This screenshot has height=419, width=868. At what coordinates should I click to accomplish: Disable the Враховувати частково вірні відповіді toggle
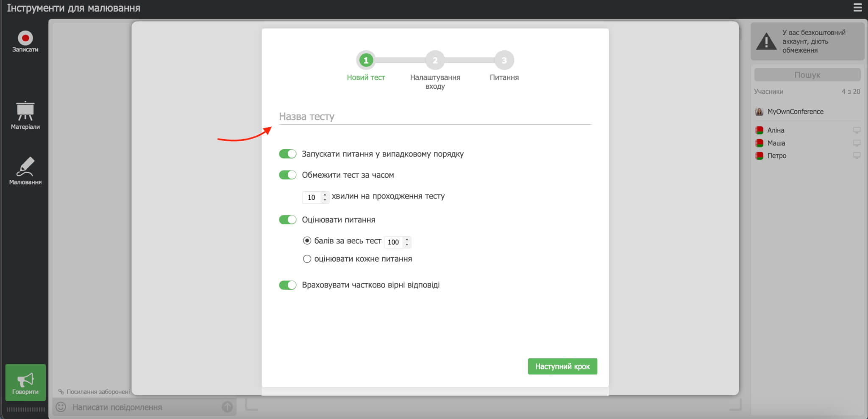coord(288,285)
